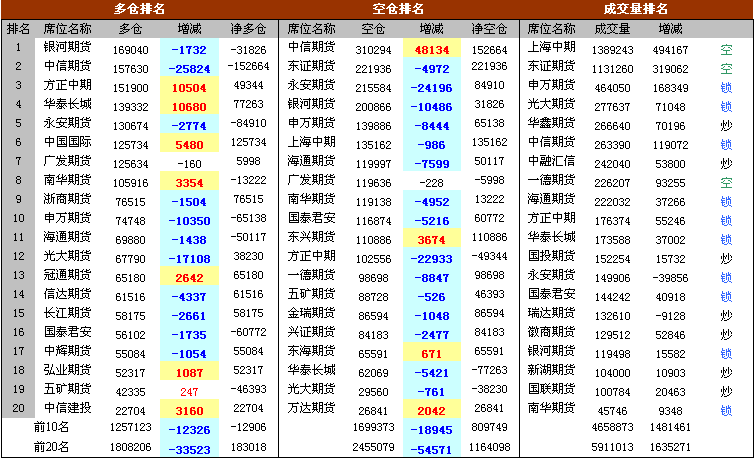Select seat name 兴证期货

coord(311,332)
